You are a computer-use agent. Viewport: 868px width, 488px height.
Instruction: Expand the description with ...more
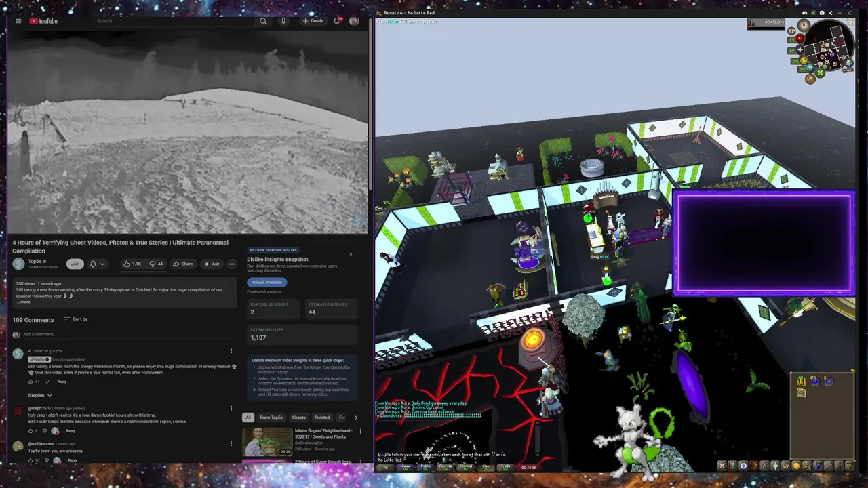pyautogui.click(x=24, y=302)
